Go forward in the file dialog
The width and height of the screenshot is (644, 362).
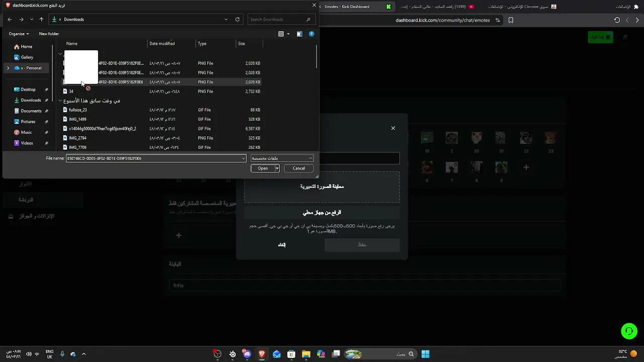point(21,20)
